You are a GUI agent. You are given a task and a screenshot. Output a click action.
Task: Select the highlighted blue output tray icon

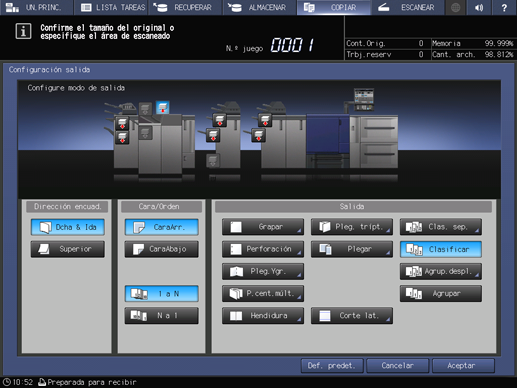click(163, 108)
